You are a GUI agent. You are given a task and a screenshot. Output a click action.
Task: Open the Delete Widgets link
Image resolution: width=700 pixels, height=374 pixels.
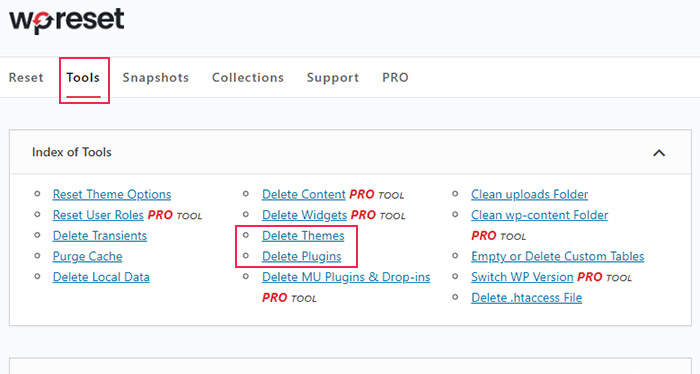pos(304,215)
